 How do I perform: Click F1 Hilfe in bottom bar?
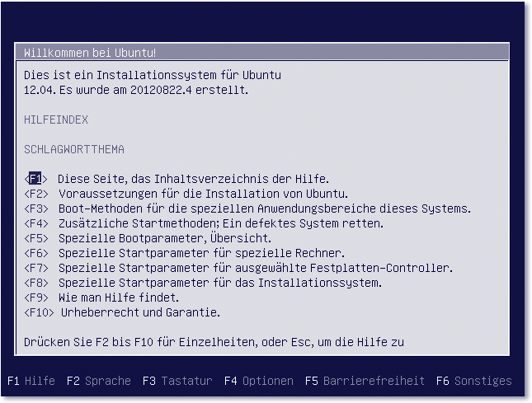31,381
